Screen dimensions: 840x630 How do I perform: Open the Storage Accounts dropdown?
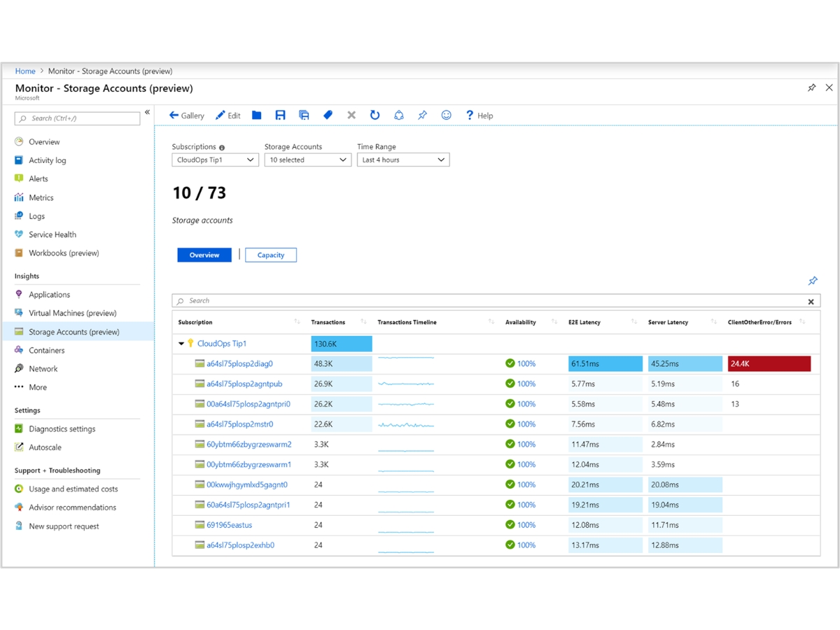(x=308, y=160)
